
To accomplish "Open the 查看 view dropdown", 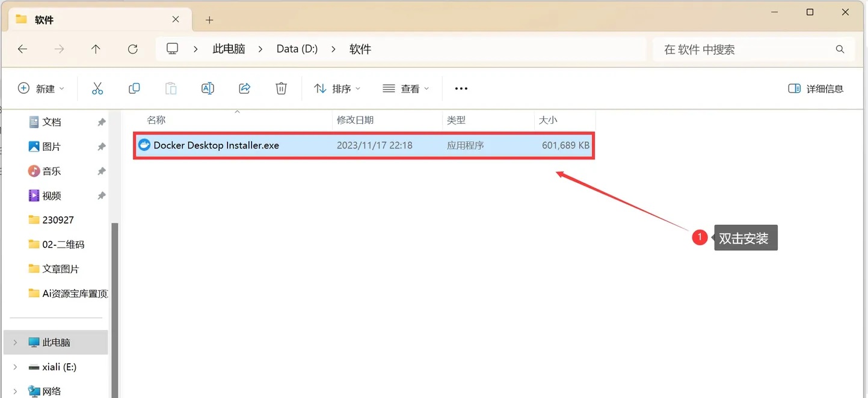I will 406,88.
